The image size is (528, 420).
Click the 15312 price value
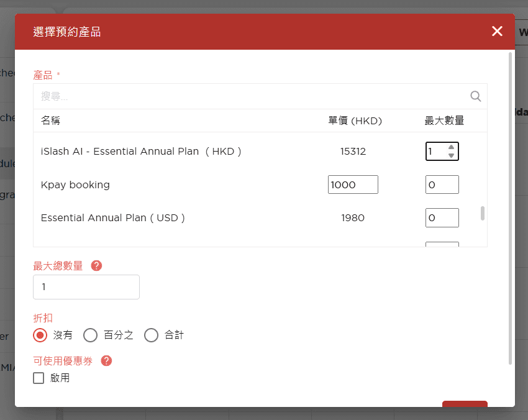[353, 151]
